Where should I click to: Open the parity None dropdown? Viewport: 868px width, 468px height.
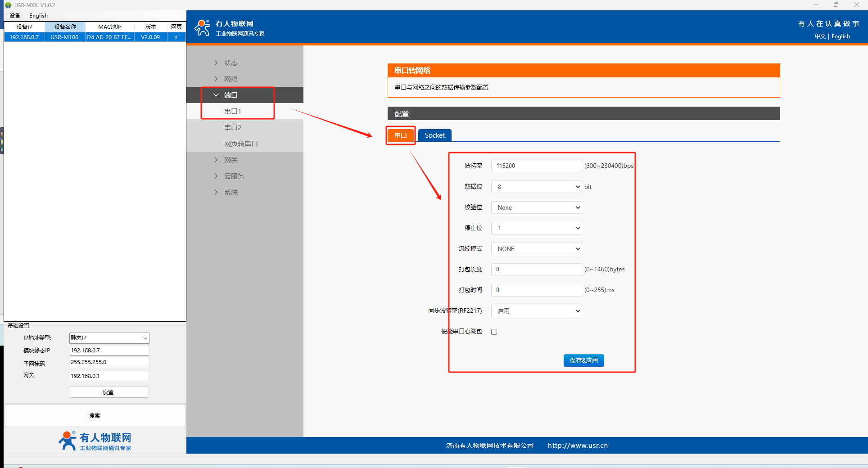coord(536,207)
